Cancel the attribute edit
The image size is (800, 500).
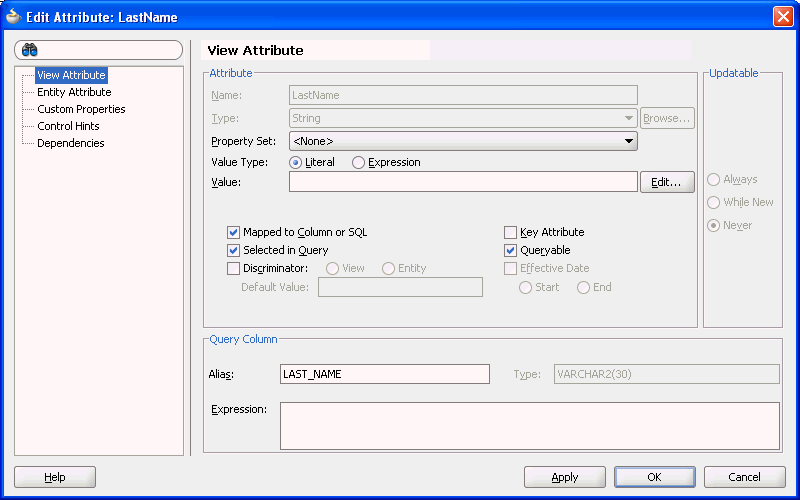pos(744,477)
